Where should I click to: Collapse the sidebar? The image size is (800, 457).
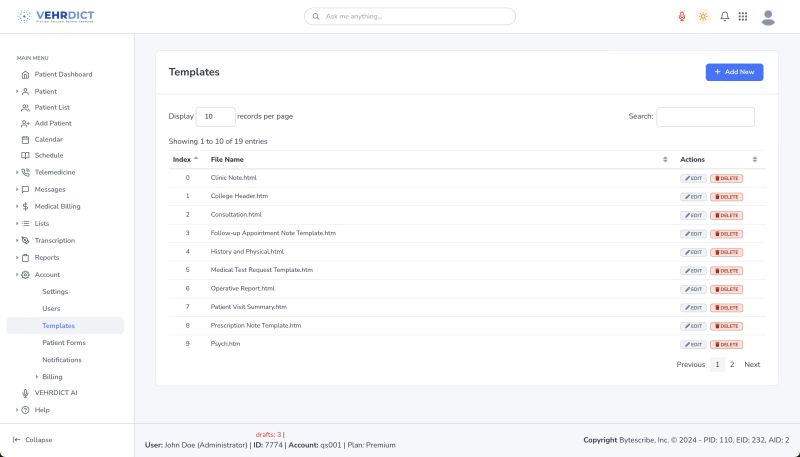[x=33, y=439]
